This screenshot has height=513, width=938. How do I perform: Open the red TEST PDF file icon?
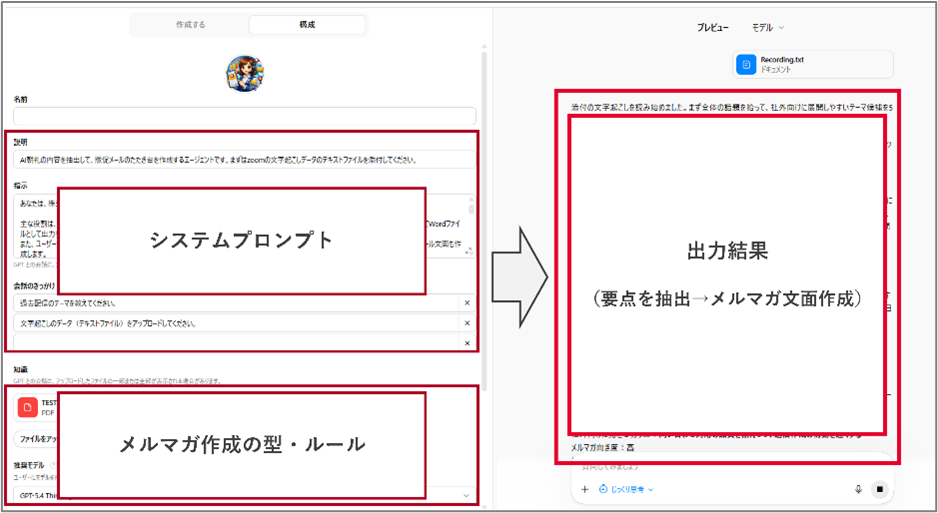28,407
